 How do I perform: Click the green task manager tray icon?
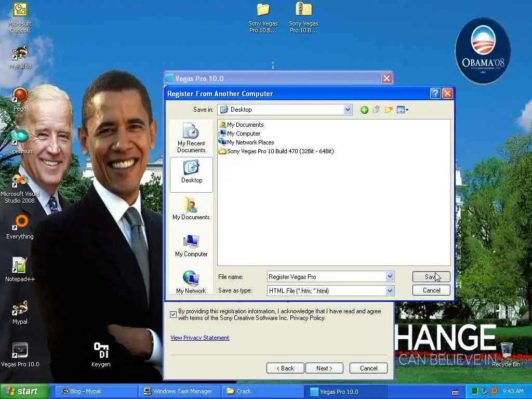(475, 391)
